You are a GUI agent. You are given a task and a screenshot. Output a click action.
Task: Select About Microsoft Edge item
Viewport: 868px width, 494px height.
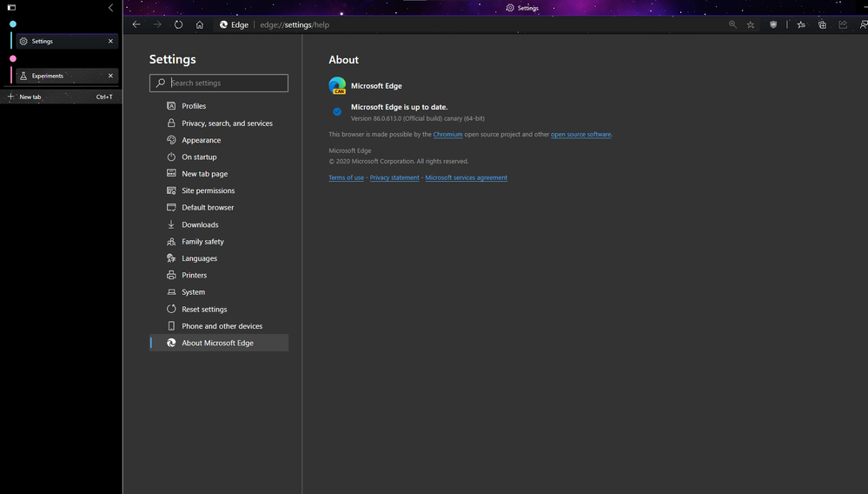point(219,343)
